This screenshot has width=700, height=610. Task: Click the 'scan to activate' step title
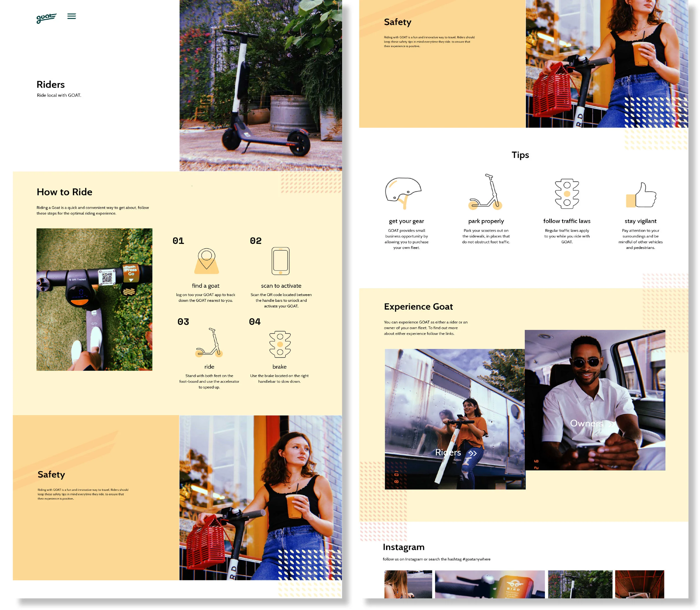[281, 286]
